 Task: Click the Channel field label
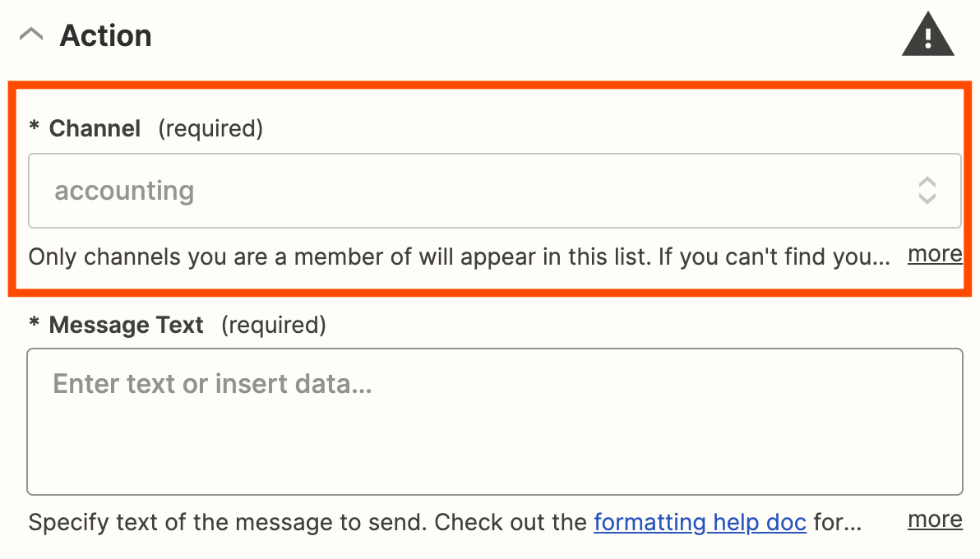click(95, 129)
